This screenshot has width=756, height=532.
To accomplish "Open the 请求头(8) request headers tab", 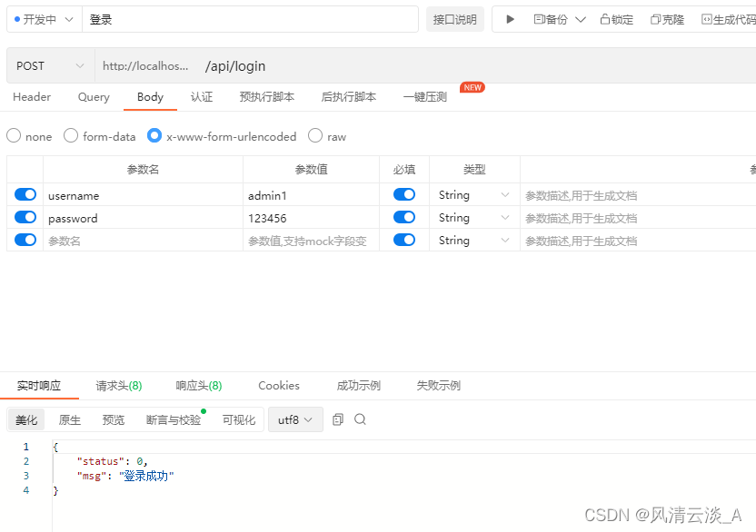I will click(x=119, y=386).
